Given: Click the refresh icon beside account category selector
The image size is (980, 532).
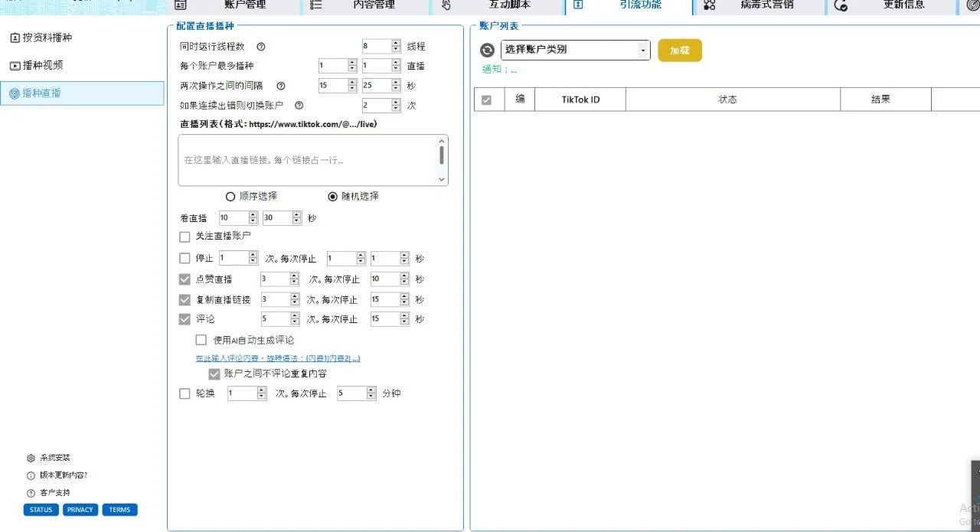Looking at the screenshot, I should (x=485, y=51).
